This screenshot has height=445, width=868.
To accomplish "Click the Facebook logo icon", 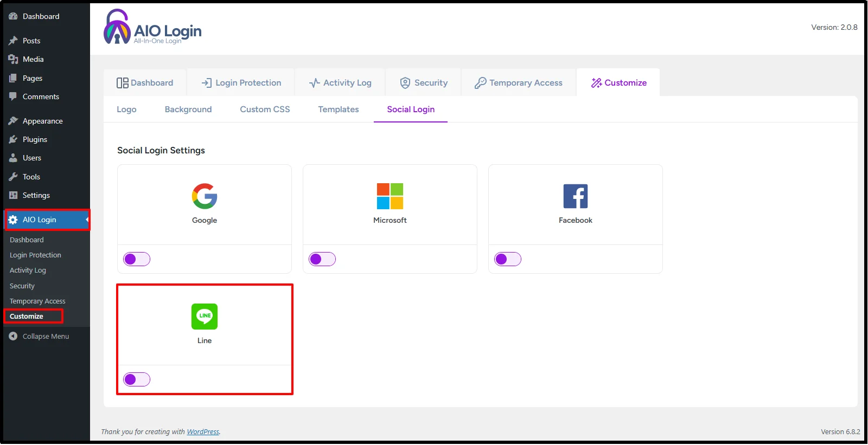I will (x=576, y=196).
